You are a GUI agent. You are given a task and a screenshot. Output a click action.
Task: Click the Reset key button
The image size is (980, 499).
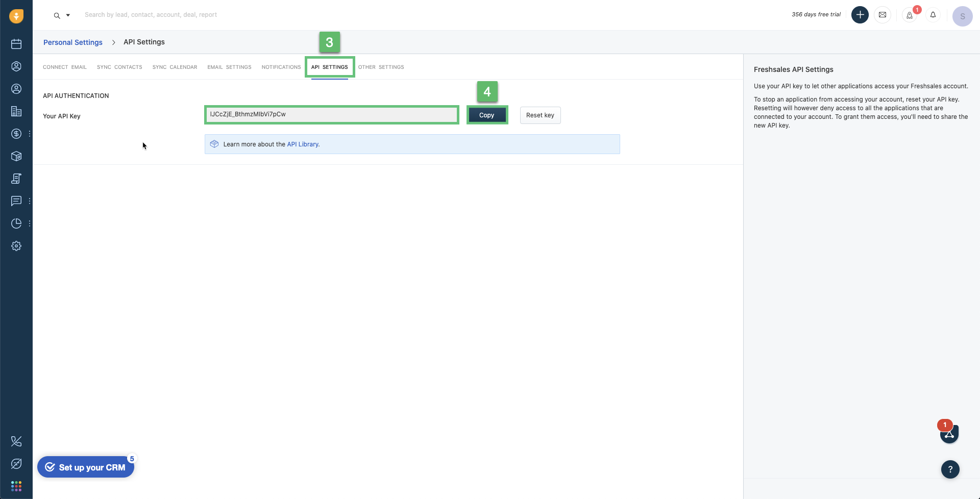click(x=540, y=115)
